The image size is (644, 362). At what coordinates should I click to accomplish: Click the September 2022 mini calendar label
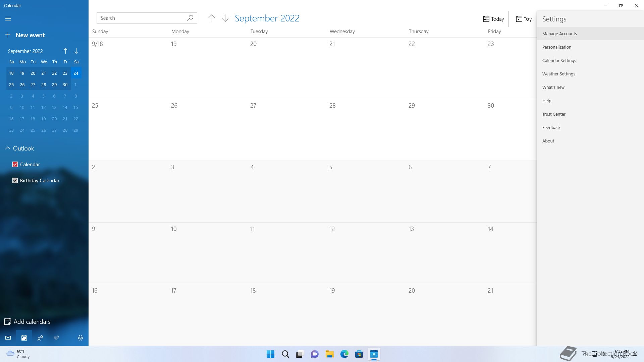pos(25,51)
